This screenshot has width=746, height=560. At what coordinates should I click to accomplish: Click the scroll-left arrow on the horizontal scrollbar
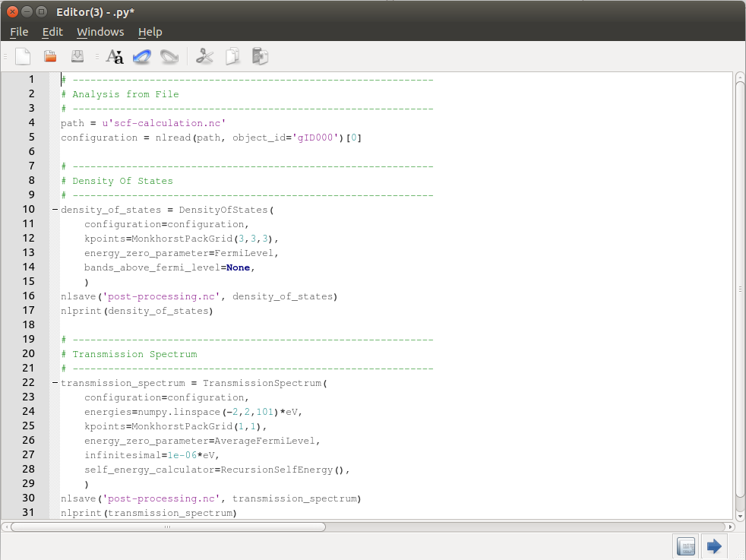(6, 527)
